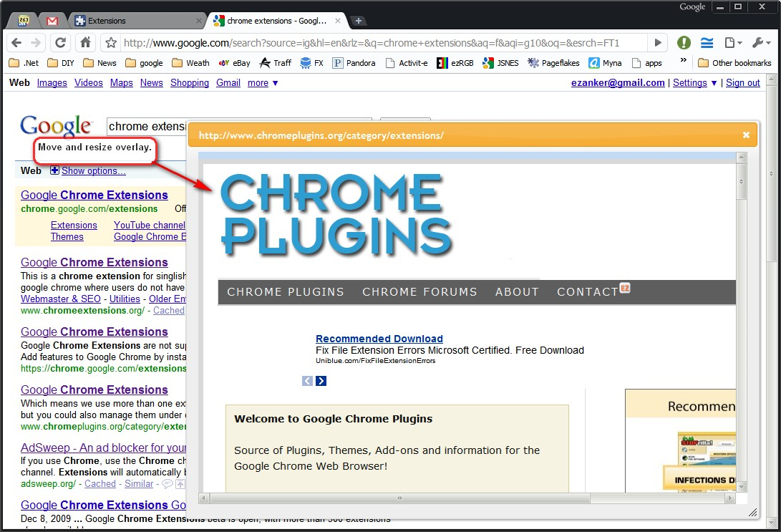This screenshot has height=532, width=781.
Task: Click the Recommended Download ad link
Action: coord(379,339)
